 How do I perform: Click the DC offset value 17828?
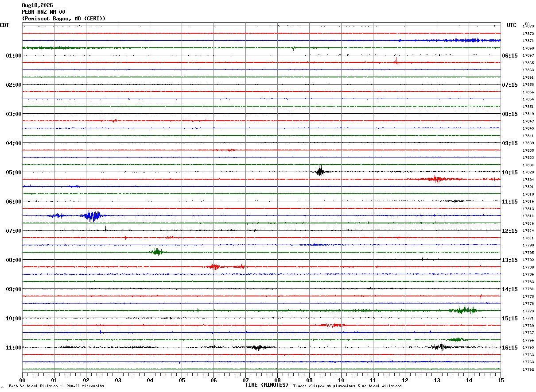point(528,172)
